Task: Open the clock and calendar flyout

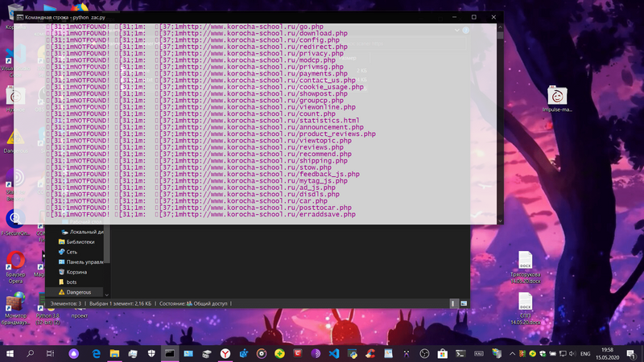Action: [x=609, y=353]
